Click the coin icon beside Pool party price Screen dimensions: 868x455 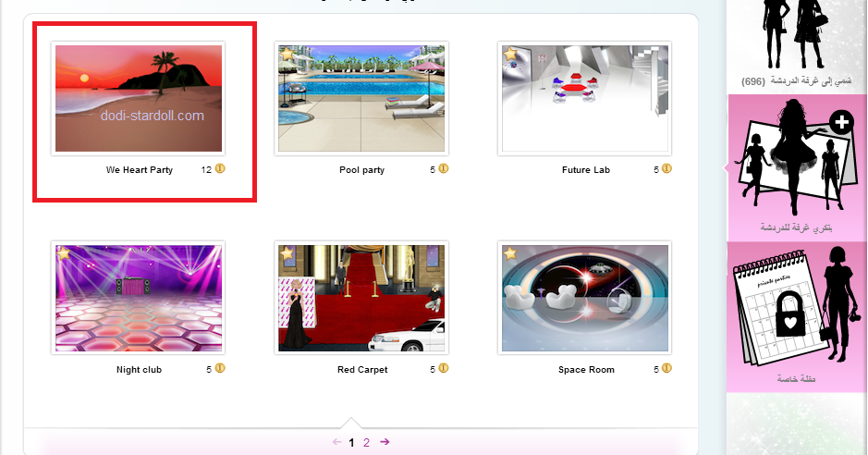(444, 168)
